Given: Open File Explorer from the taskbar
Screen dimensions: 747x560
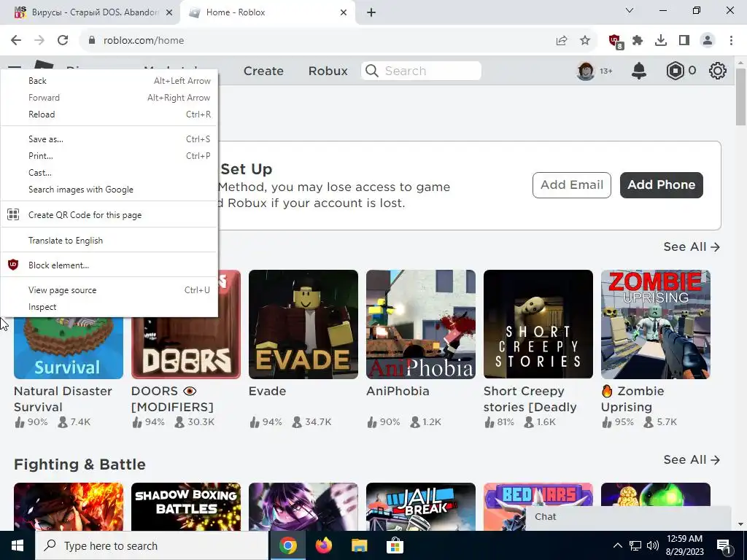Looking at the screenshot, I should [x=359, y=545].
